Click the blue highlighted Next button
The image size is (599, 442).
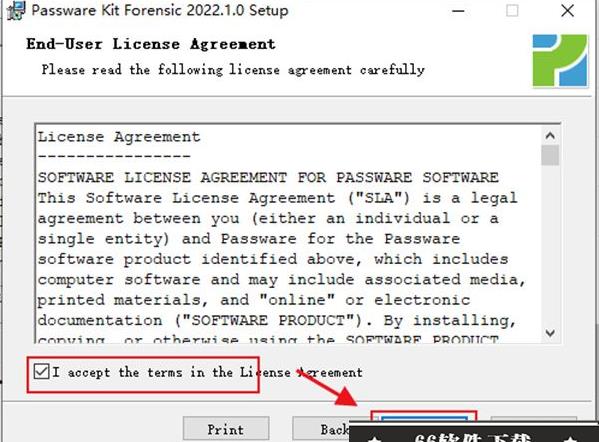coord(424,419)
